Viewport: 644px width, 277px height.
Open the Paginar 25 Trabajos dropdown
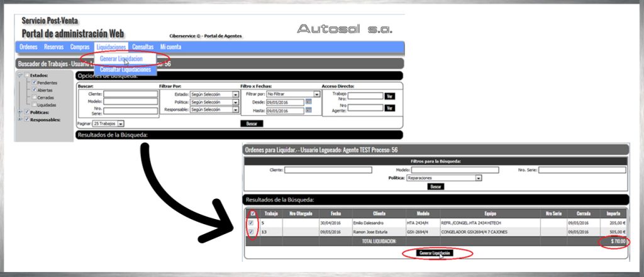click(x=121, y=124)
